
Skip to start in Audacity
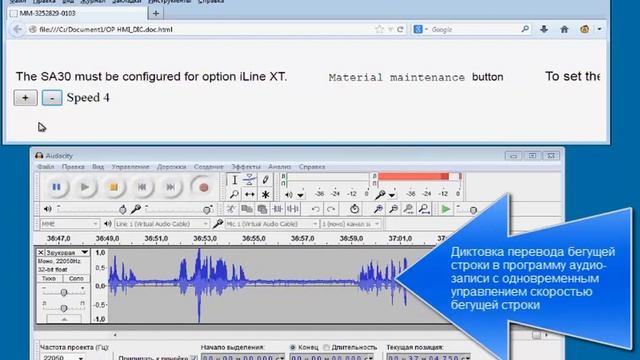[142, 187]
